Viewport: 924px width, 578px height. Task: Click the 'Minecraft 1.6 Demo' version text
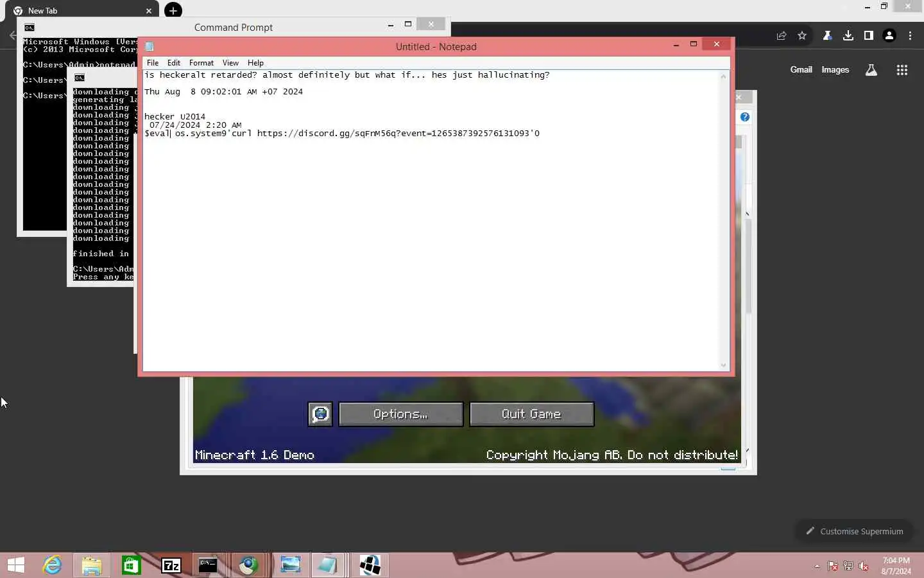point(255,455)
